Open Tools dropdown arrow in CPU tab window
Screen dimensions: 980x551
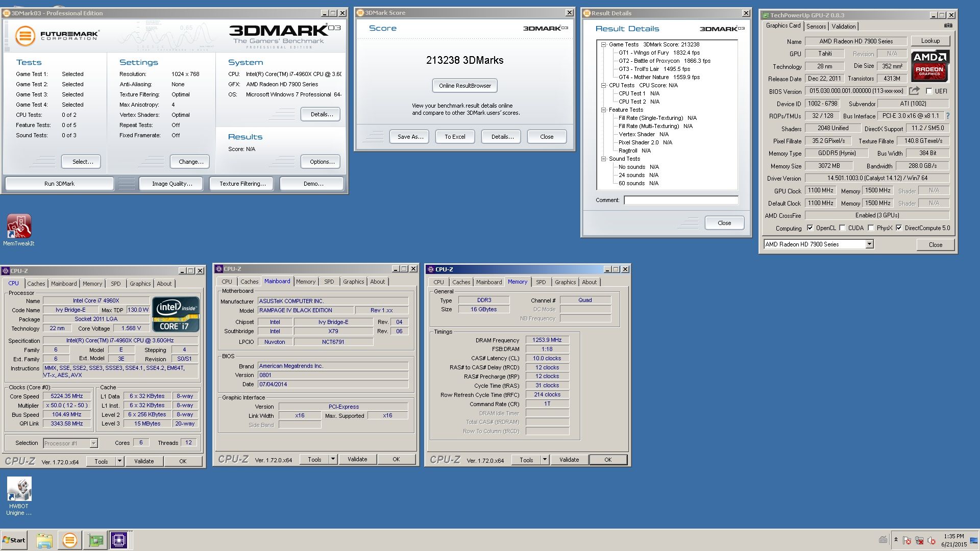119,461
